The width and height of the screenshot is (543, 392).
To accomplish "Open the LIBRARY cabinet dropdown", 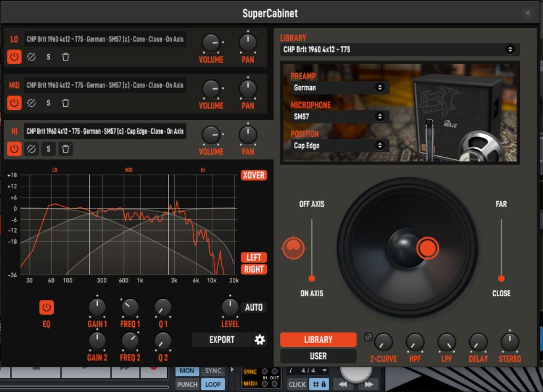I will (400, 49).
